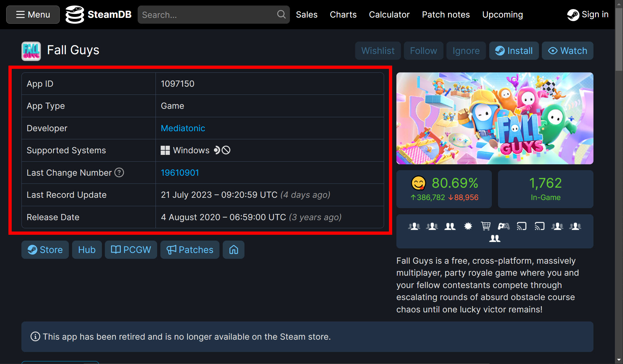
Task: Click the Fall Guys header artwork
Action: click(495, 118)
